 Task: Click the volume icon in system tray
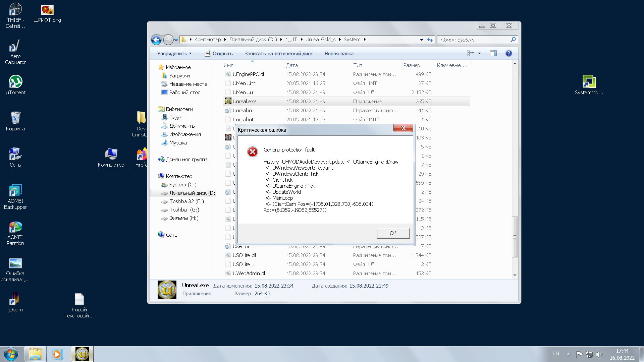(x=599, y=354)
